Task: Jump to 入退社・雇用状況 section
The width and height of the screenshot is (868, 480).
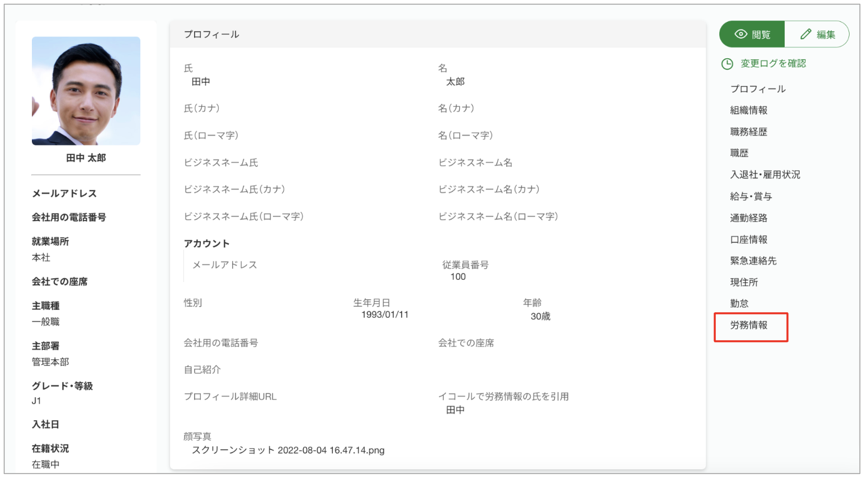Action: coord(765,175)
